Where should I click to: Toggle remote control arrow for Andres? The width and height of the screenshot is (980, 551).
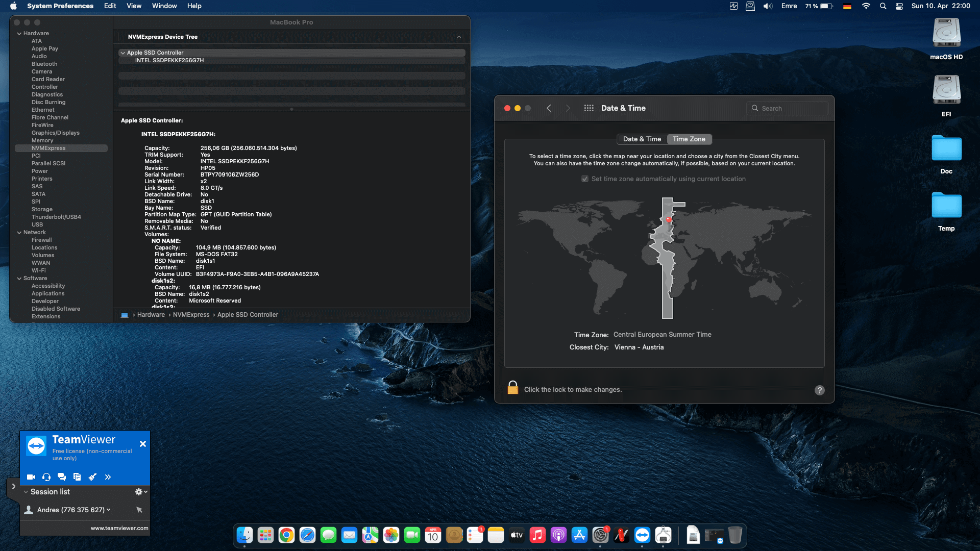click(139, 510)
